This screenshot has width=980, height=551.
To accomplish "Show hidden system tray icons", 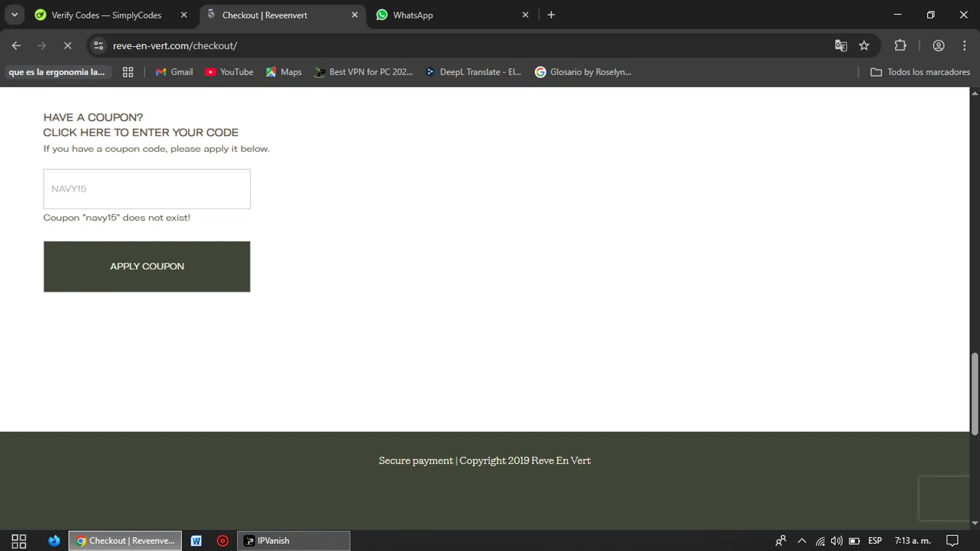I will point(802,541).
